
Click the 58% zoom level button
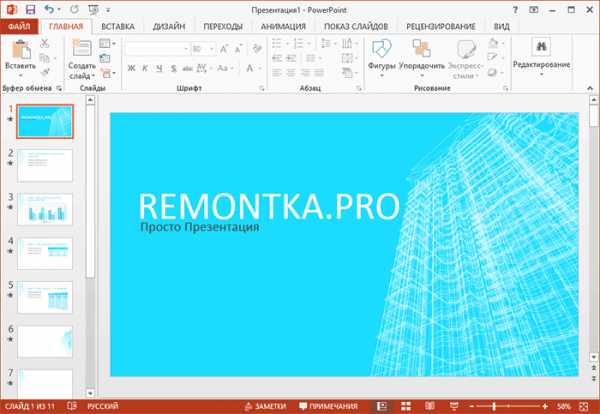pos(564,406)
